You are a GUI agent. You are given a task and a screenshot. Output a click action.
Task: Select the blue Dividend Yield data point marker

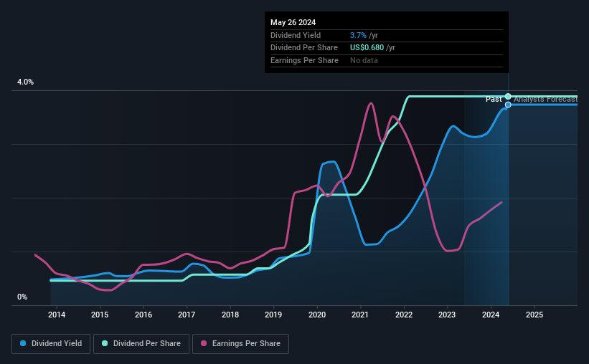508,105
